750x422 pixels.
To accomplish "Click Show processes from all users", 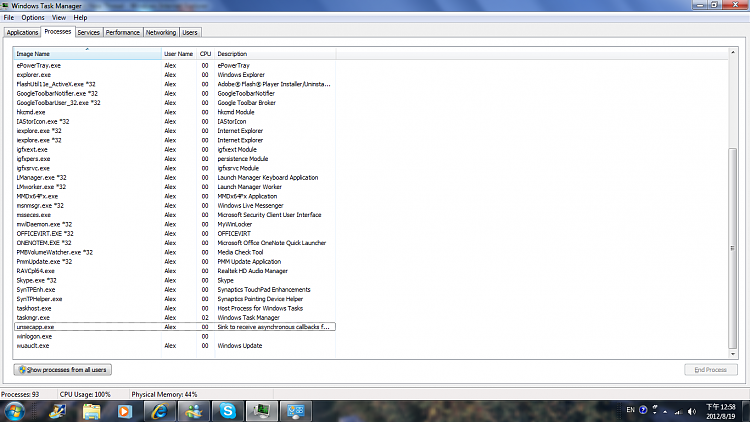I will 63,370.
